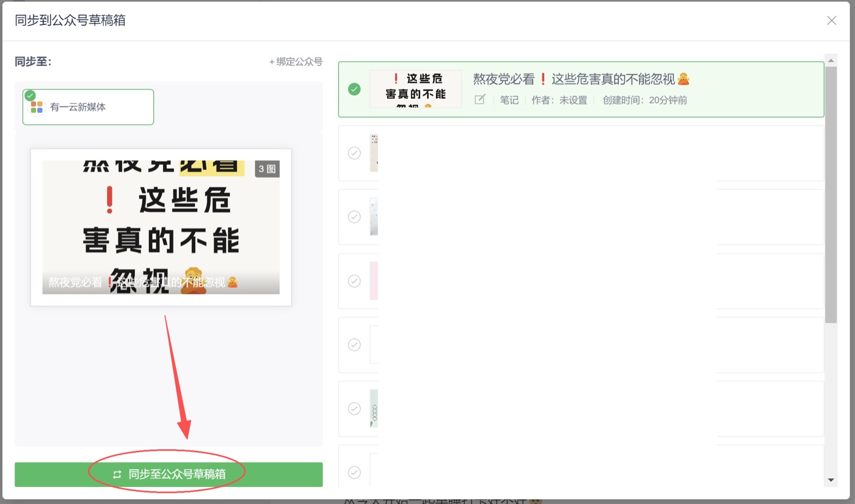Open the + 绑定公众号 link

pyautogui.click(x=296, y=62)
